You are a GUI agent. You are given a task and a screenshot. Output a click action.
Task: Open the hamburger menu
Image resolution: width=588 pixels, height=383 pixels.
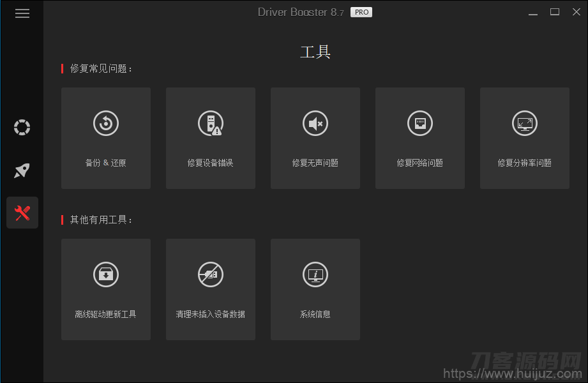[x=22, y=13]
